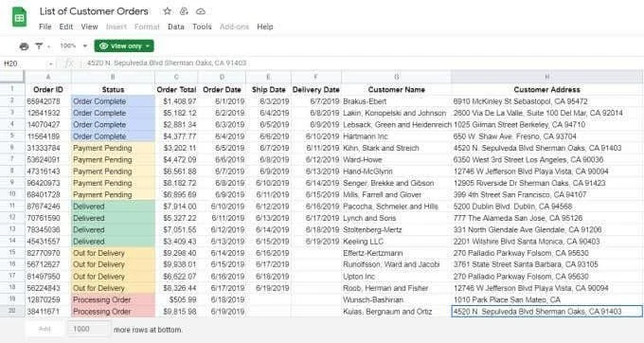Image resolution: width=644 pixels, height=343 pixels.
Task: Select customer Hand-McGlynn
Action: [x=396, y=171]
